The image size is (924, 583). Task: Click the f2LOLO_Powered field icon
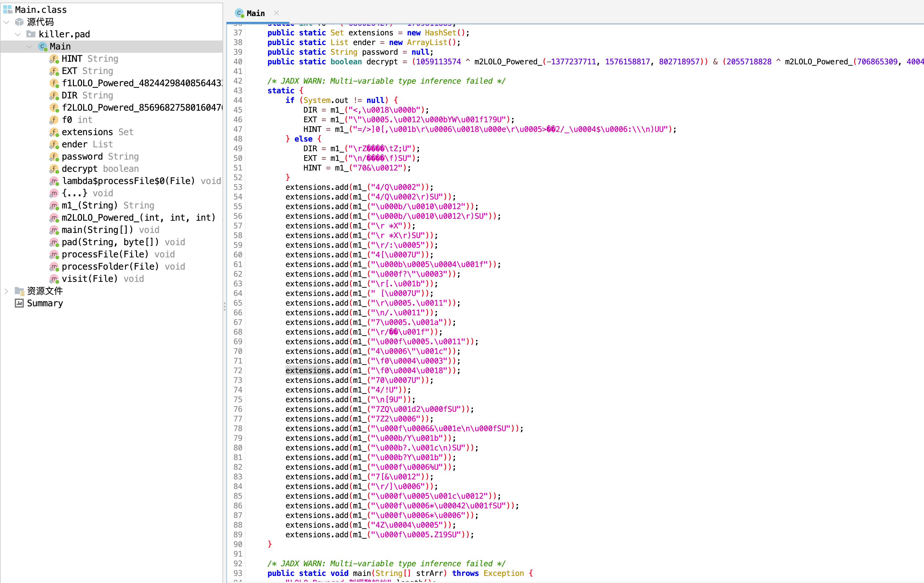pyautogui.click(x=54, y=107)
